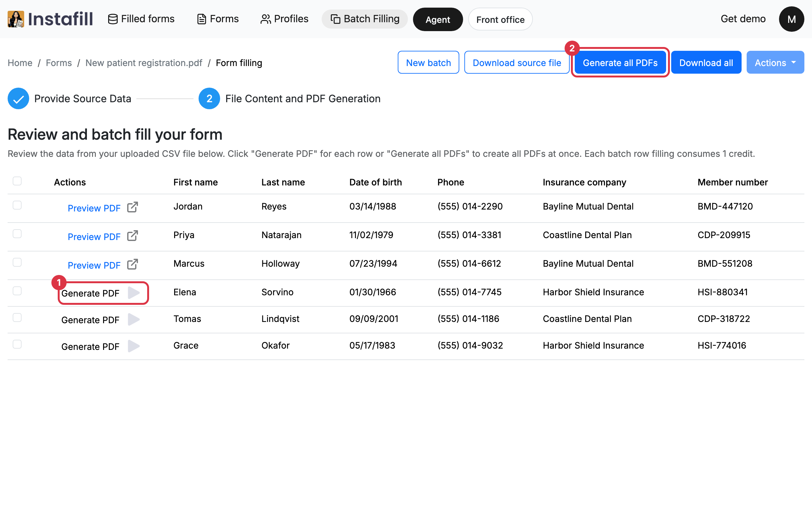Viewport: 812px width, 508px height.
Task: Open Forms breadcrumb link
Action: pos(59,63)
